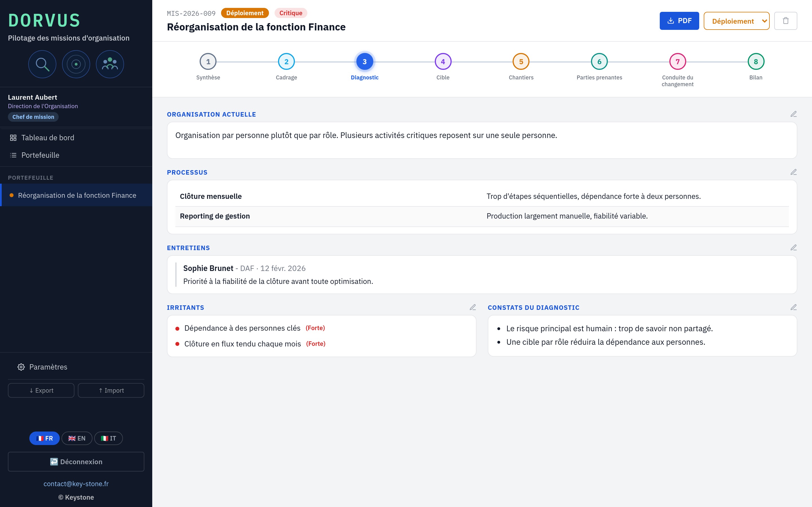
Task: Go to step 4 Cible
Action: [x=443, y=62]
